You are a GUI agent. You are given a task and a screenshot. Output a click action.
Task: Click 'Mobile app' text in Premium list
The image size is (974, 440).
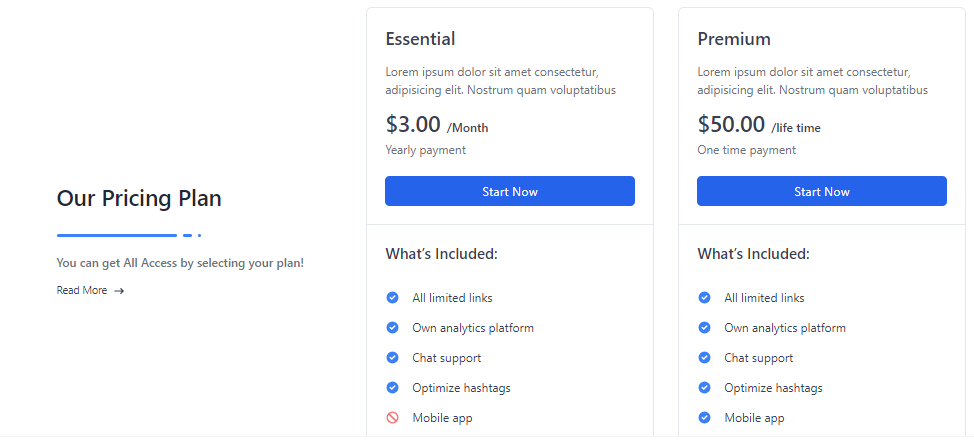click(754, 418)
